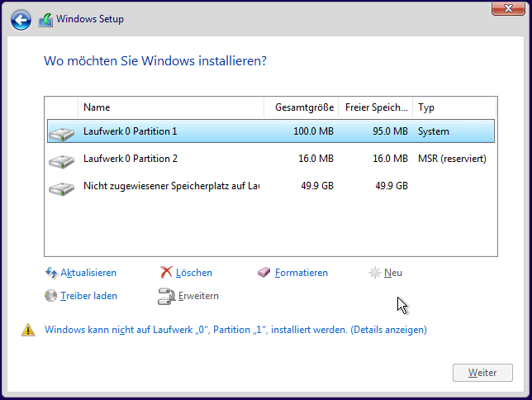532x400 pixels.
Task: Sort by the Typ column header
Action: point(454,107)
